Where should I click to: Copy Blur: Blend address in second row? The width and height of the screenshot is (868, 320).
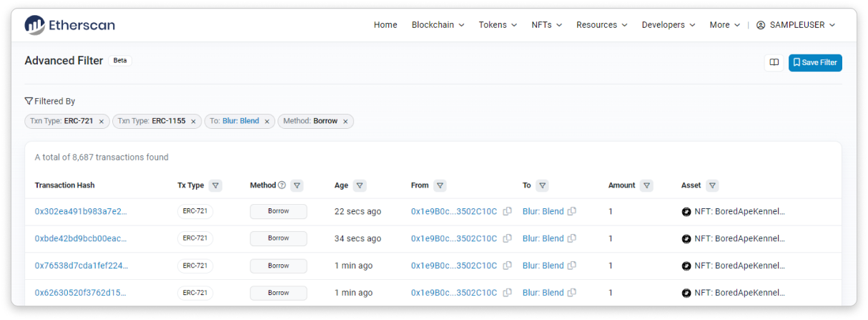pyautogui.click(x=572, y=239)
